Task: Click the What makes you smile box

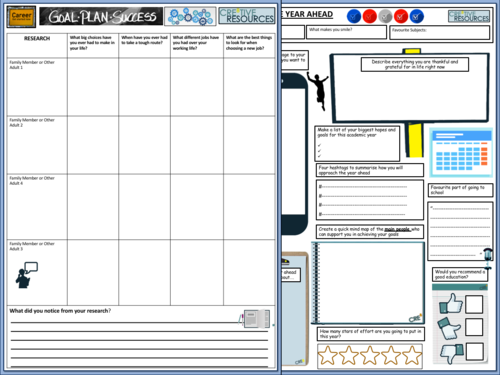Action: [x=346, y=32]
